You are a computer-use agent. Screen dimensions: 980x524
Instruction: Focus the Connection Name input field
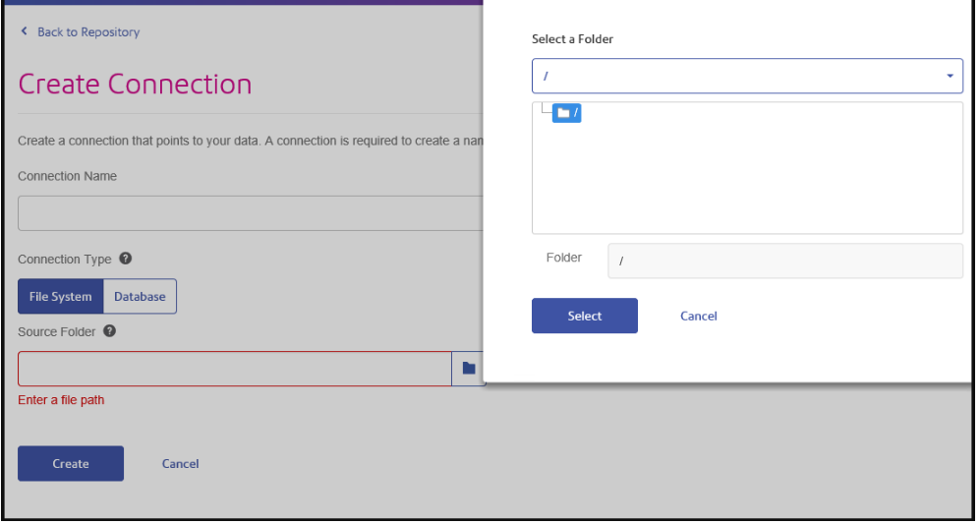click(x=252, y=213)
